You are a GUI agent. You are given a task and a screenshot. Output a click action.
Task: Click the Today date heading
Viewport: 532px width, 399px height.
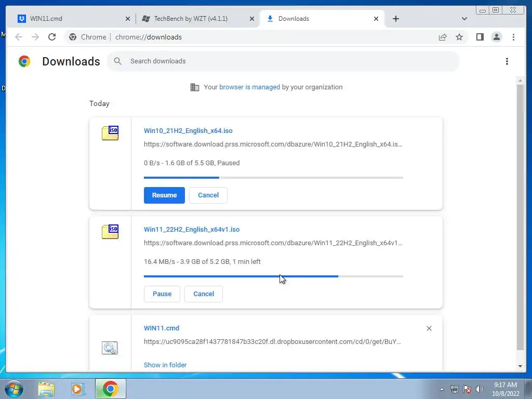click(99, 103)
